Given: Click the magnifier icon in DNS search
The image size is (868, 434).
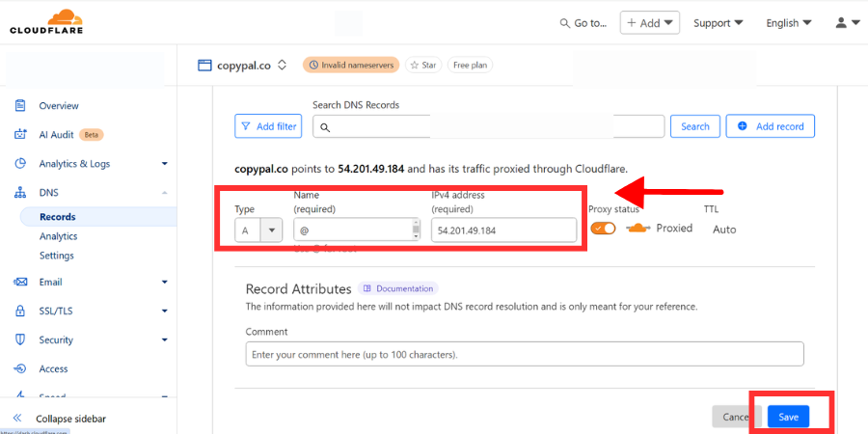Looking at the screenshot, I should [326, 128].
